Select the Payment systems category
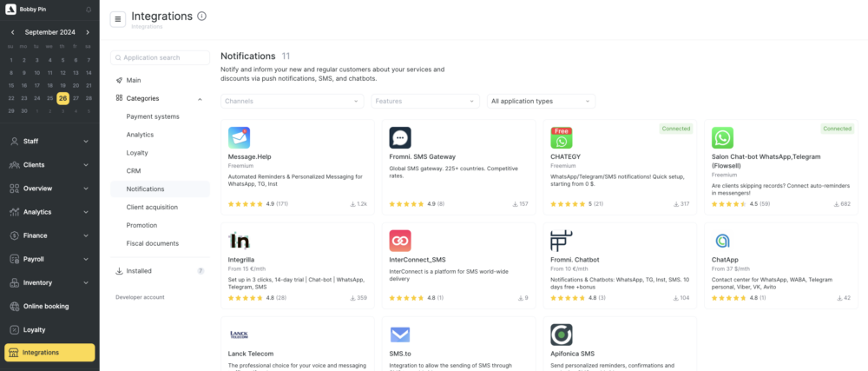The image size is (868, 371). coord(153,116)
